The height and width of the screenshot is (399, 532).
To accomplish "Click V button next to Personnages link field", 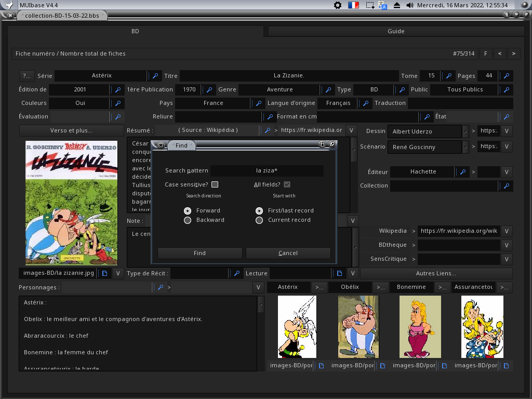I will [258, 287].
